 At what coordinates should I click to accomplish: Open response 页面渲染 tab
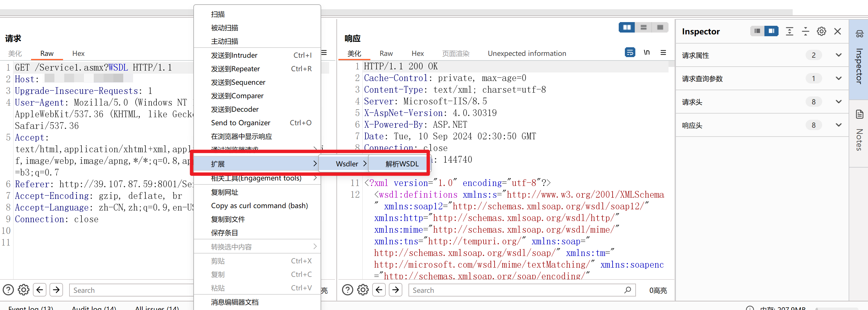tap(456, 53)
